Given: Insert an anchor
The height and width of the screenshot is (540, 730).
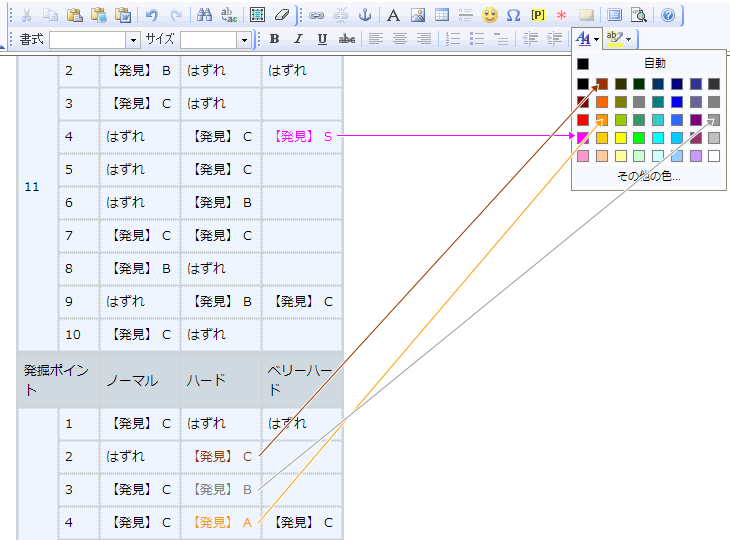Looking at the screenshot, I should coord(365,15).
